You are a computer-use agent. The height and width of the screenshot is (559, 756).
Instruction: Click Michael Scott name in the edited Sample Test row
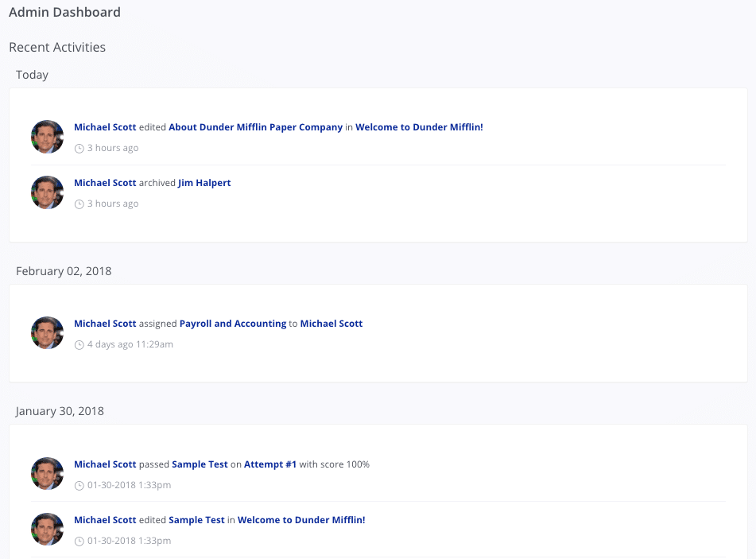tap(105, 520)
